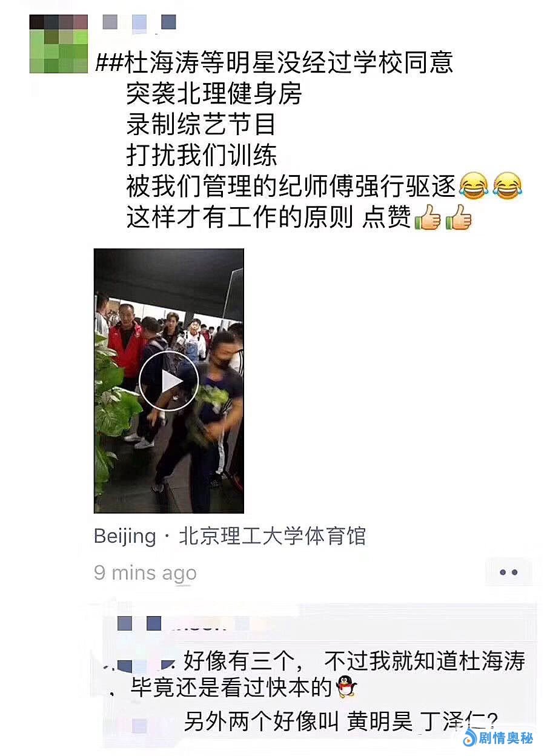Click the post line 突袭北理健身房
This screenshot has width=550, height=756.
pyautogui.click(x=214, y=94)
